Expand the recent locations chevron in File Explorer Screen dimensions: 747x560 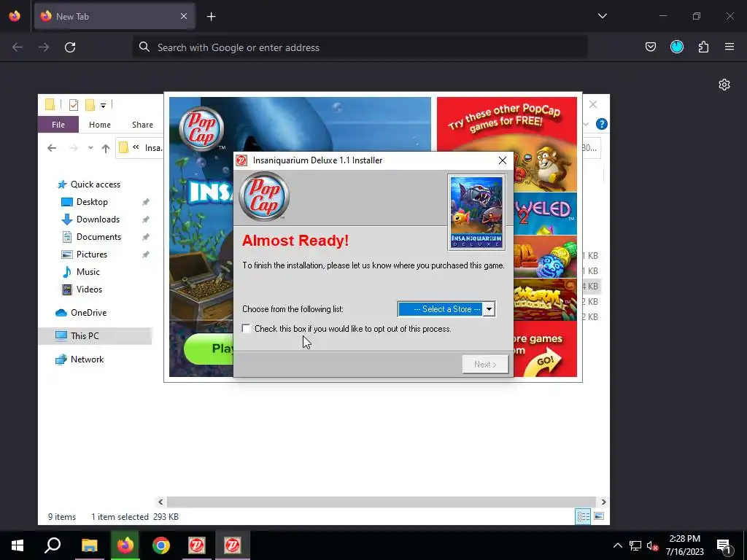[x=90, y=148]
